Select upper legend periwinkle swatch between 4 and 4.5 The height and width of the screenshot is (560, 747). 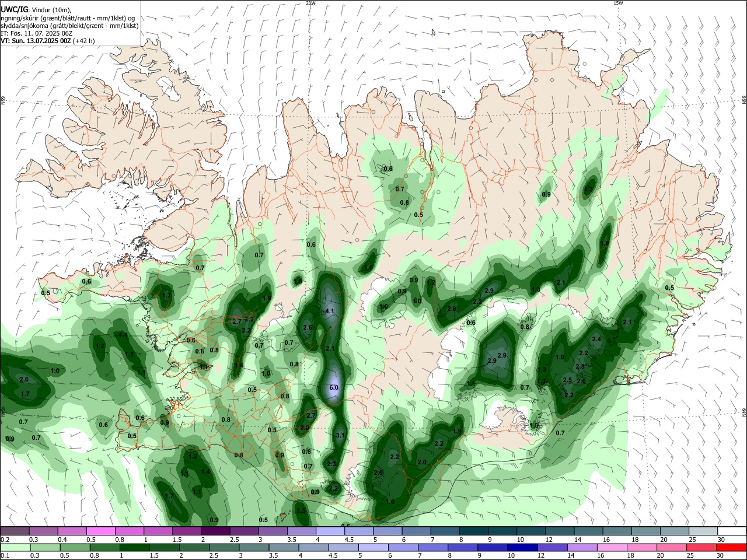[x=330, y=531]
